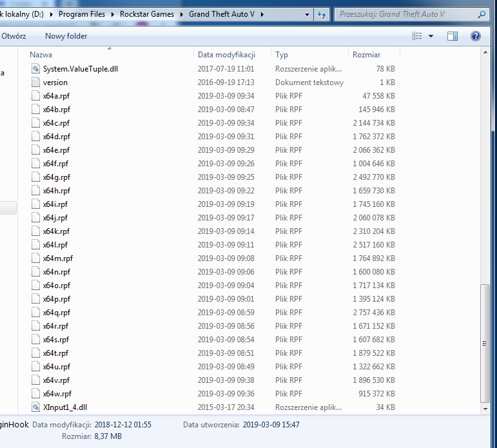Click the 47 558 KB size cell
Screen dimensions: 497x448
[x=378, y=96]
